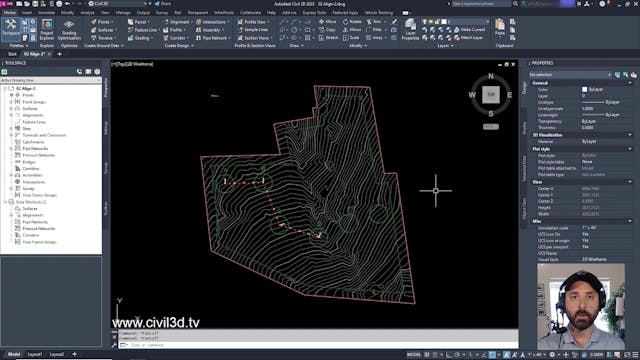Click the Share button in title bar
This screenshot has width=640, height=360.
click(x=162, y=4)
